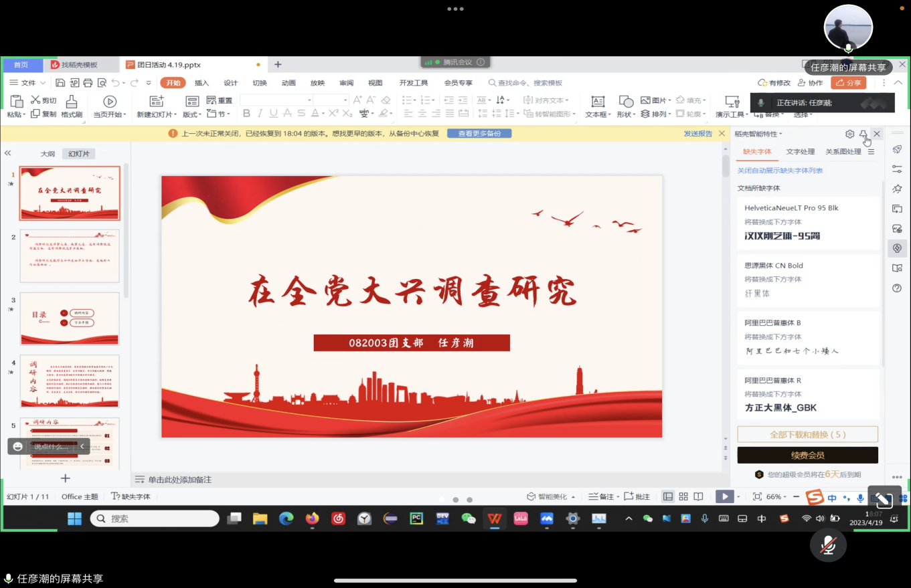Click the 文本框 text box icon

(x=598, y=102)
